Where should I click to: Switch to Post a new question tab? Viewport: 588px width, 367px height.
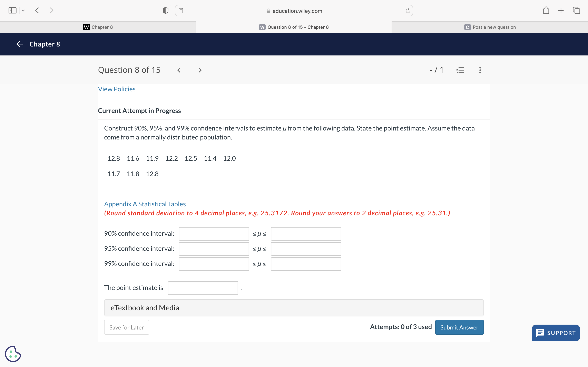(x=490, y=27)
